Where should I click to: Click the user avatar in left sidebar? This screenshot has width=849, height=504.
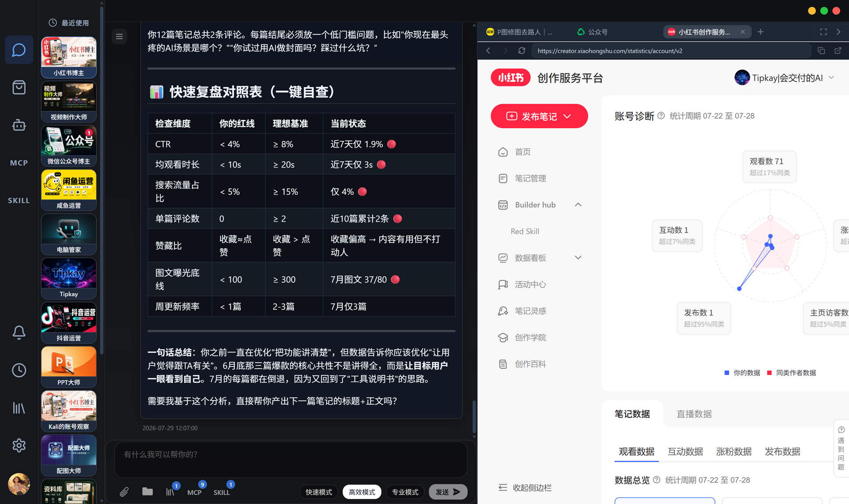click(19, 484)
